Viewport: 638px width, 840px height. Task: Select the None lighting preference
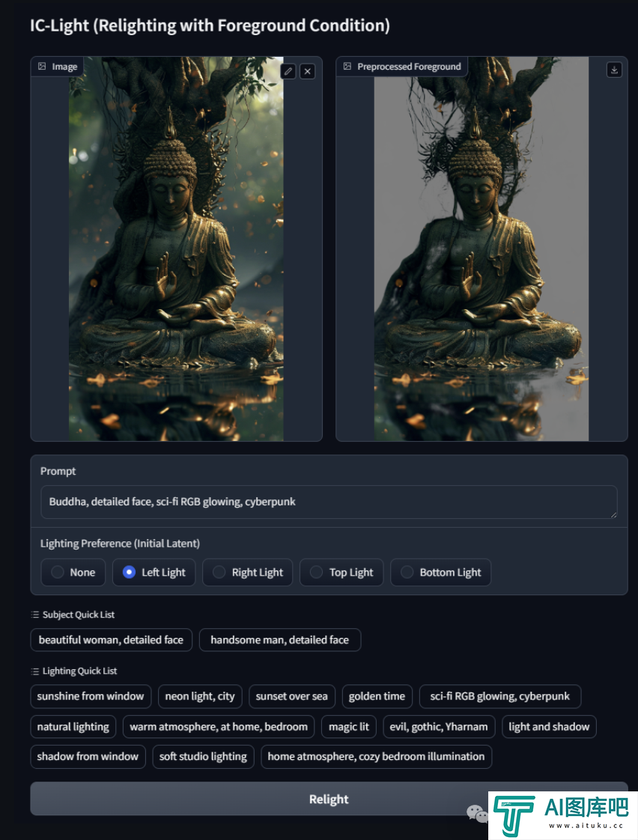point(73,572)
